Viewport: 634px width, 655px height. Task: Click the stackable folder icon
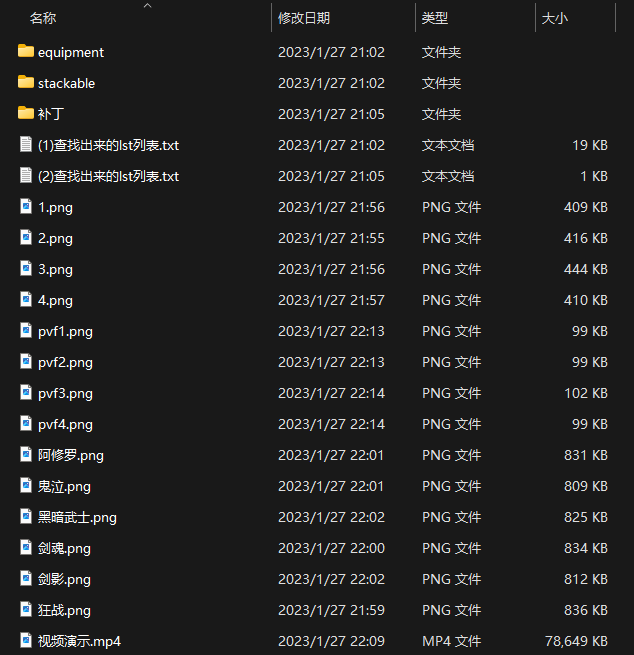(x=26, y=82)
